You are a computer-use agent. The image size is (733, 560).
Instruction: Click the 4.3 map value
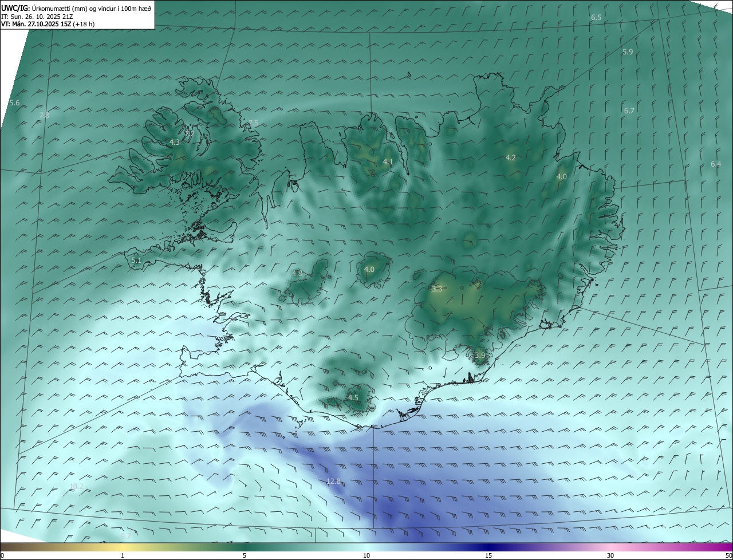coord(175,142)
